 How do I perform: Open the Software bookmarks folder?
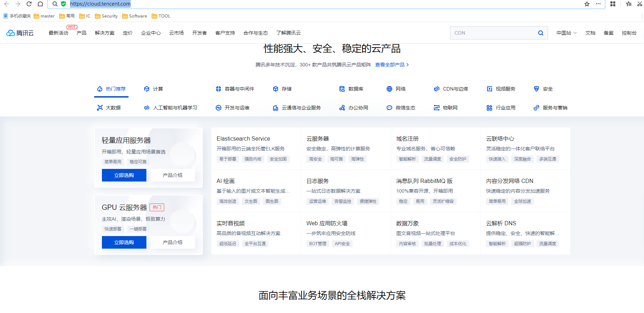tap(134, 16)
